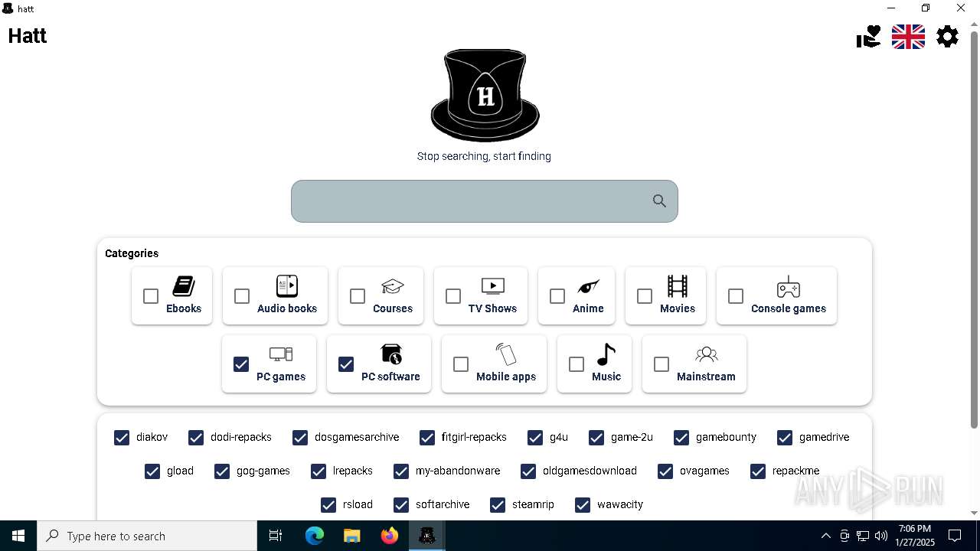Enable the Mobile apps checkbox
980x551 pixels.
pyautogui.click(x=461, y=364)
